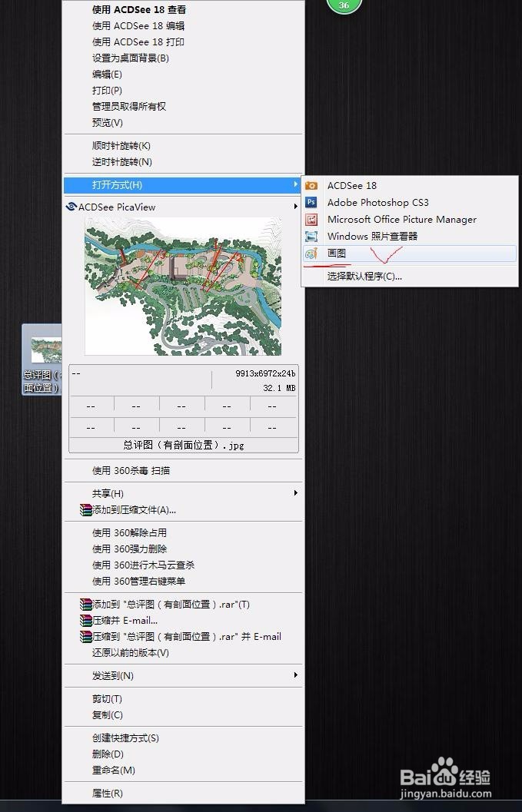522x812 pixels.
Task: Select the 总评图 desktop file icon
Action: click(x=42, y=360)
